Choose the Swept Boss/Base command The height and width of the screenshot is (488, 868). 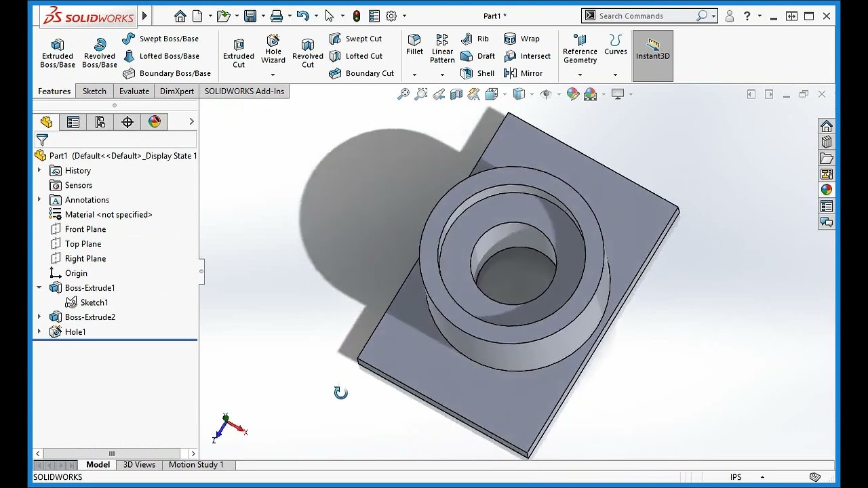click(161, 39)
